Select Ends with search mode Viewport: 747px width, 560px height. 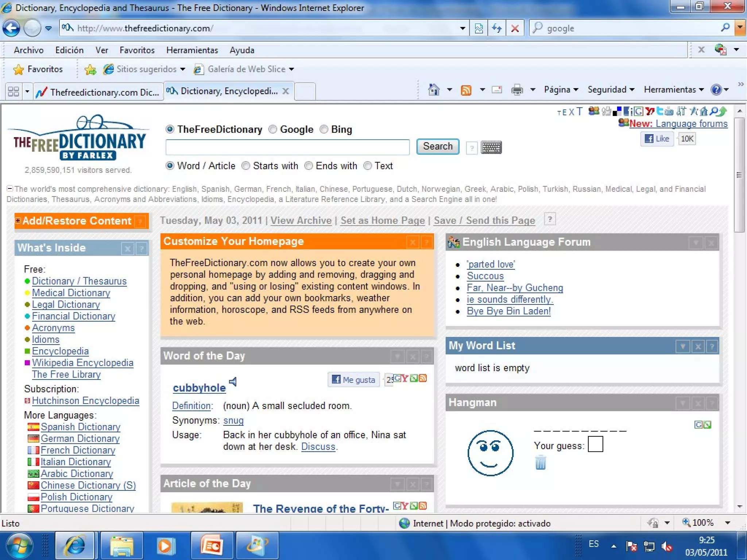[309, 166]
